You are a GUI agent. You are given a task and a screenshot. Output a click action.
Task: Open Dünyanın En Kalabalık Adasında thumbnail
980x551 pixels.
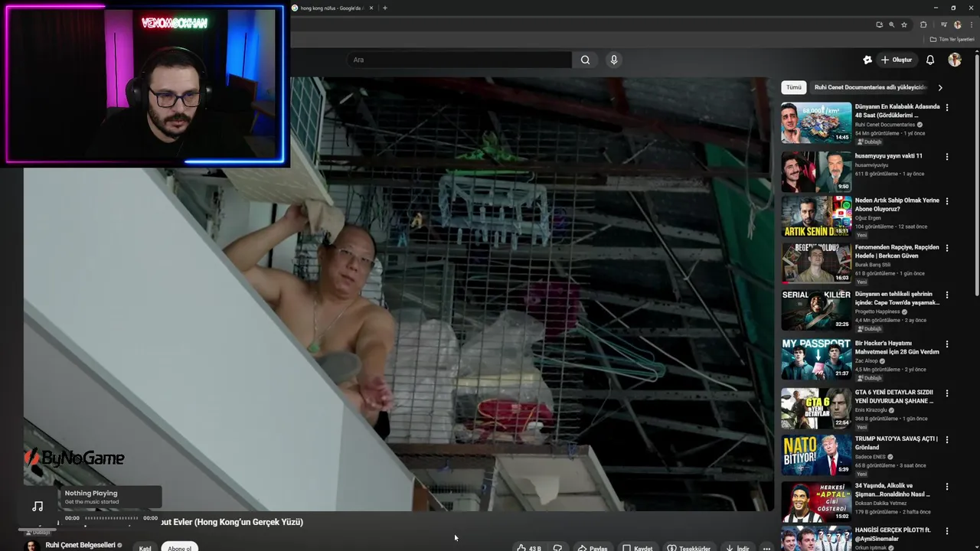[816, 122]
